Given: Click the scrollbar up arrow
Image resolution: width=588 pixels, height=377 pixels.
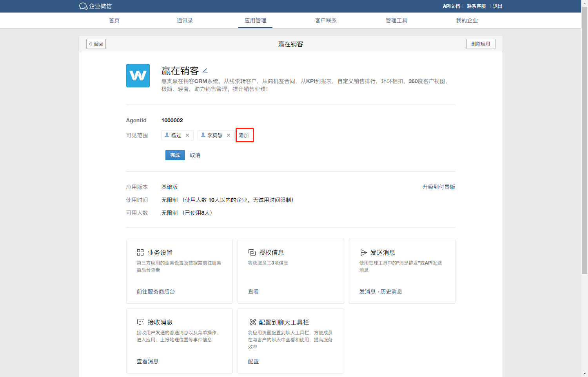Looking at the screenshot, I should click(584, 3).
